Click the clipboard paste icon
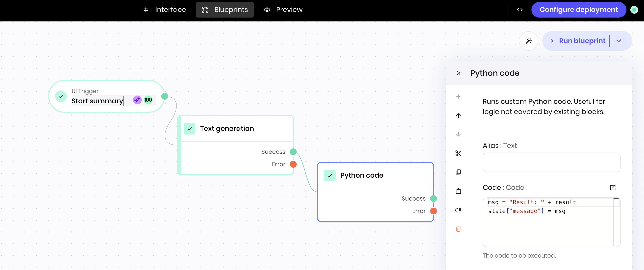 (458, 191)
